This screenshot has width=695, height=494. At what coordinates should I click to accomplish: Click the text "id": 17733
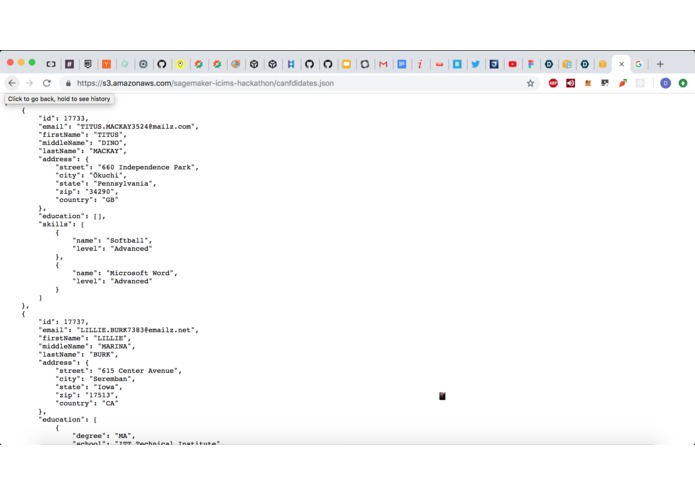63,118
